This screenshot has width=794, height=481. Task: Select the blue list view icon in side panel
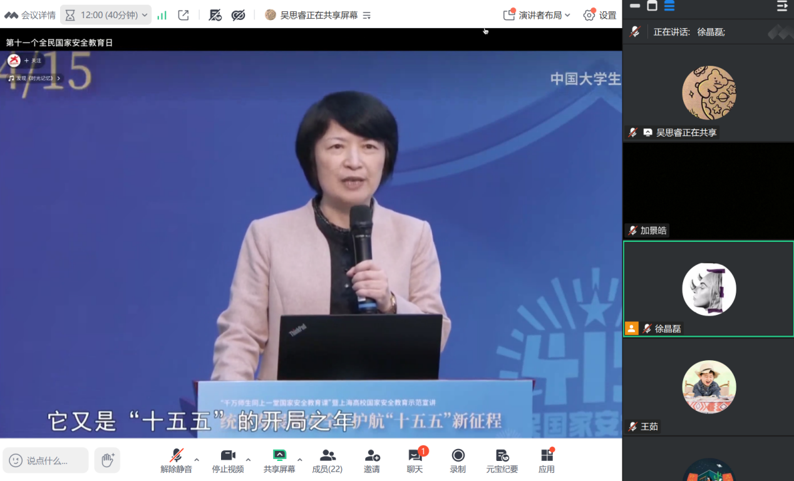pyautogui.click(x=669, y=6)
